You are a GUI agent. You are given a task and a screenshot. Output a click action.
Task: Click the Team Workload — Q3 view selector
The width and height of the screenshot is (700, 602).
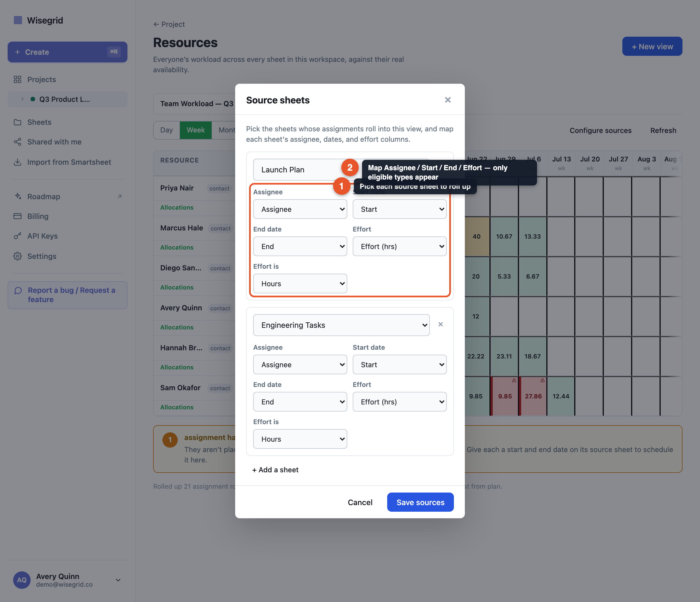[x=197, y=104]
